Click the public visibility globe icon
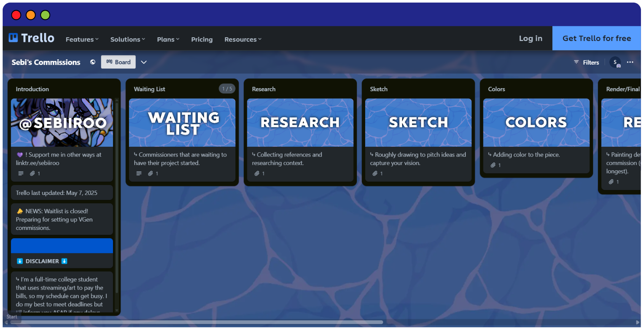The image size is (644, 331). coord(93,62)
